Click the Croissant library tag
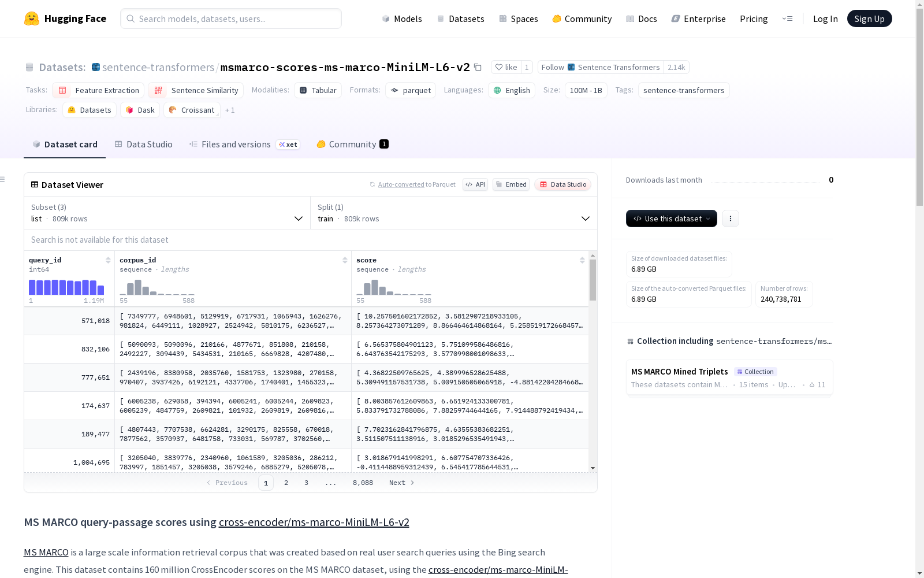The width and height of the screenshot is (924, 578). point(192,110)
